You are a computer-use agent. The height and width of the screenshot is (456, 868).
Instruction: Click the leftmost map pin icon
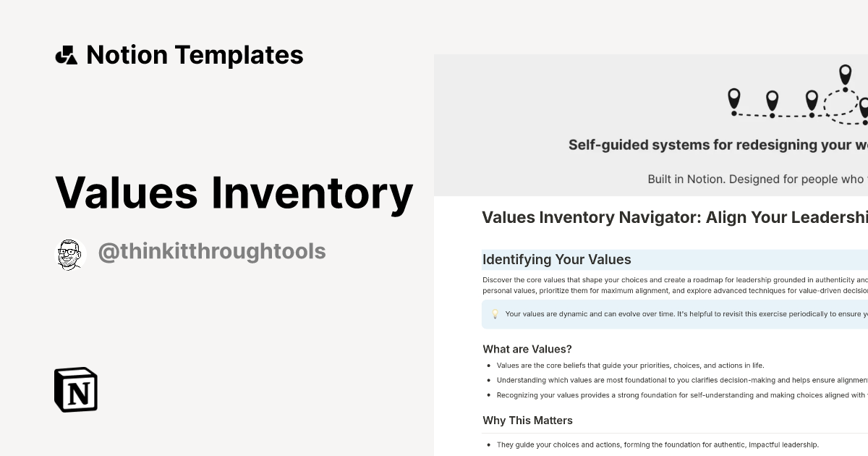coord(734,99)
